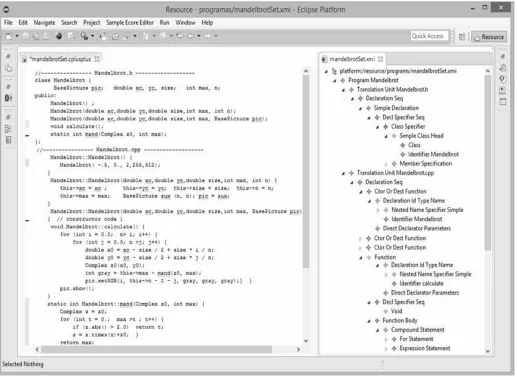Expand the Member Specification node
This screenshot has height=377, width=517.
point(386,164)
